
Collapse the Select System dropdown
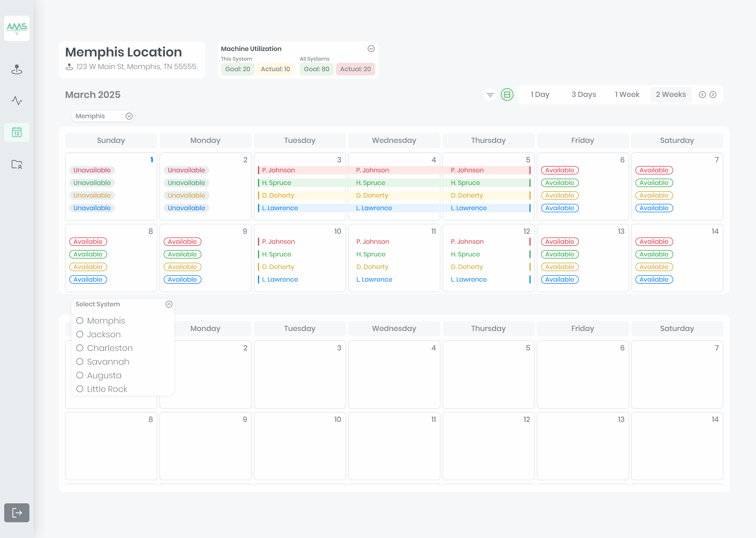169,304
